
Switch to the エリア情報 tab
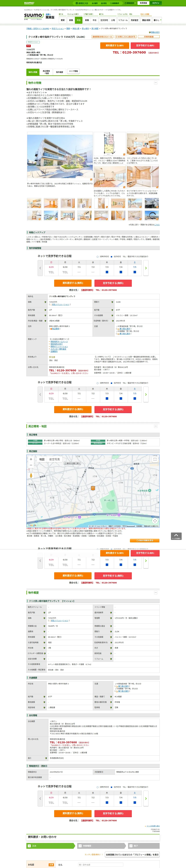pos(73,71)
